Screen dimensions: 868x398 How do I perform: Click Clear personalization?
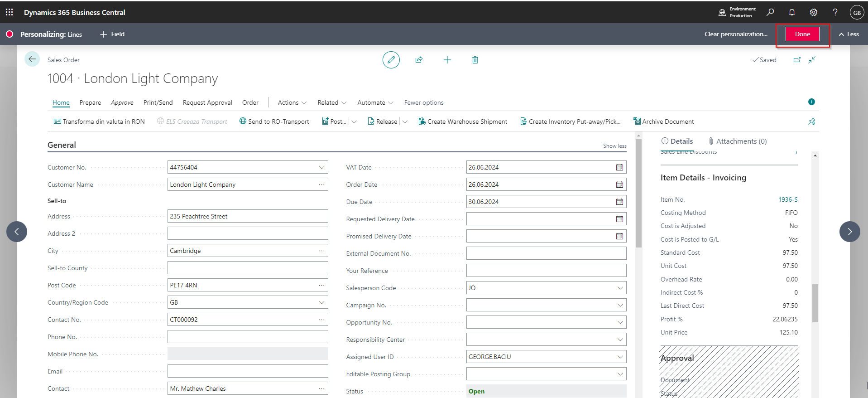pyautogui.click(x=736, y=34)
